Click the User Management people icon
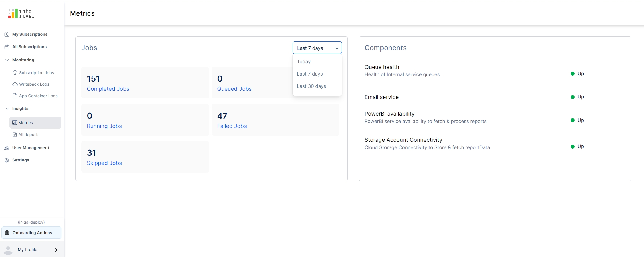644x257 pixels. 7,148
